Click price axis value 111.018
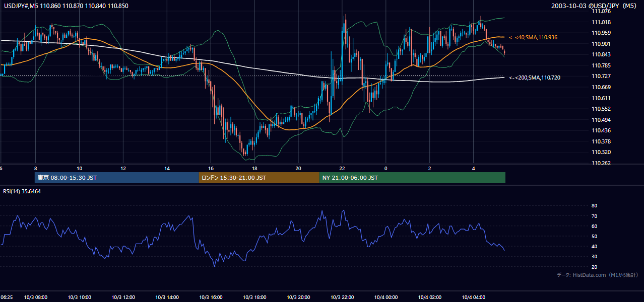644x302 pixels. (x=602, y=22)
